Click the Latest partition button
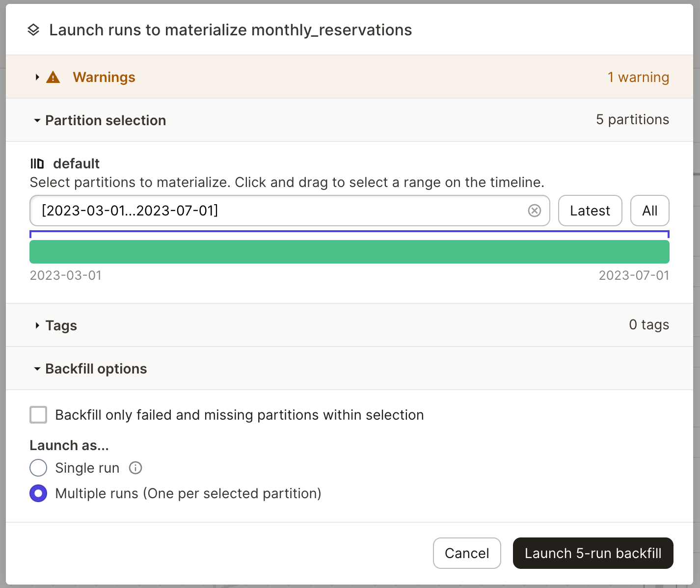700x588 pixels. tap(590, 211)
